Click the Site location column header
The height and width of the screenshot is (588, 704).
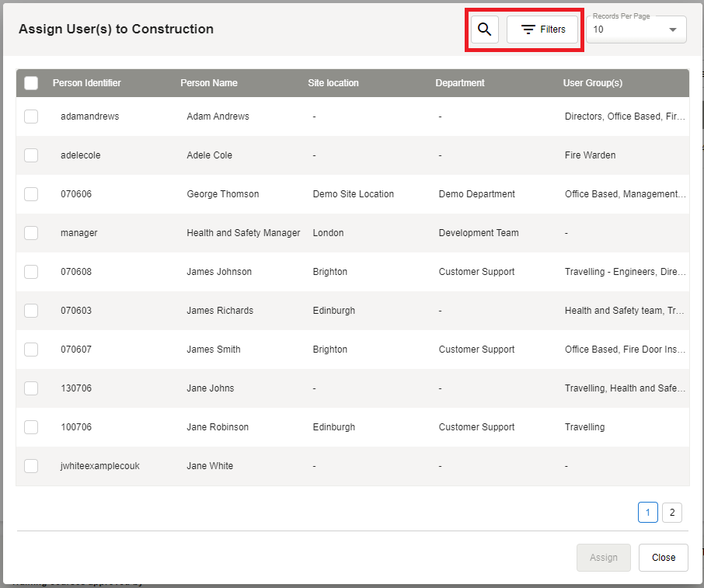(x=333, y=83)
